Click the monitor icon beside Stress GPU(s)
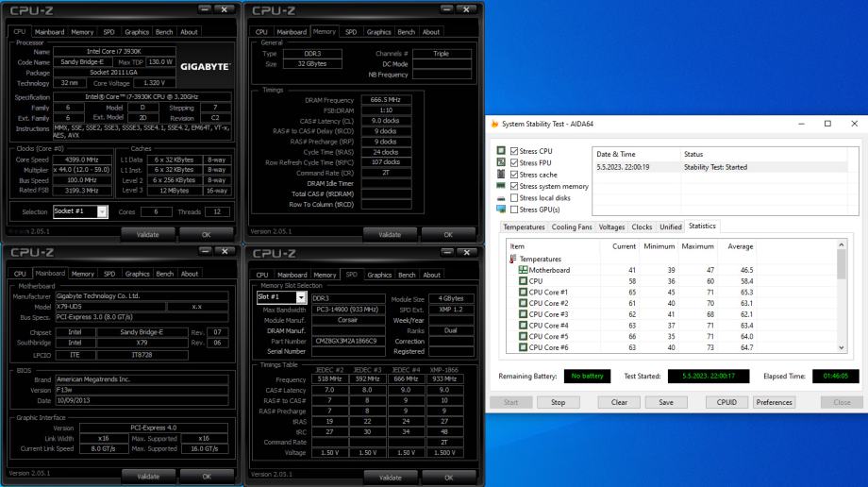This screenshot has width=868, height=487. pos(501,210)
